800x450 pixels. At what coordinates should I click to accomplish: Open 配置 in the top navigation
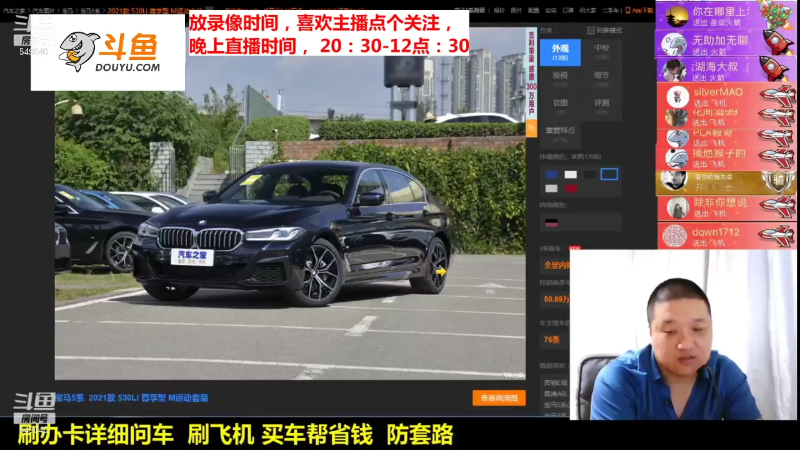pyautogui.click(x=534, y=10)
